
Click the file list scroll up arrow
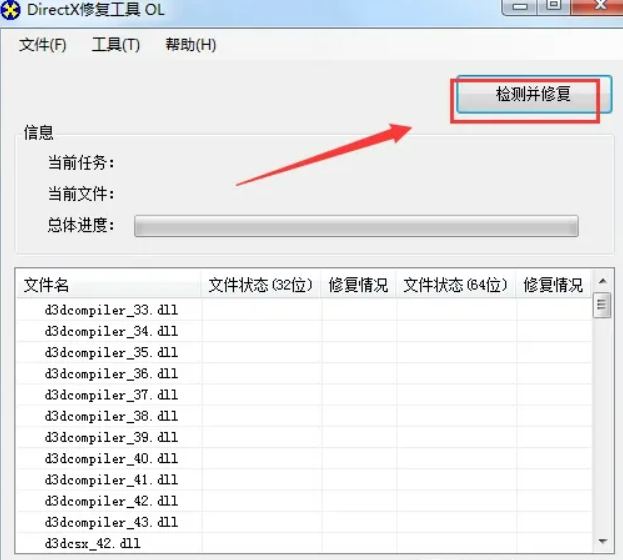click(602, 281)
